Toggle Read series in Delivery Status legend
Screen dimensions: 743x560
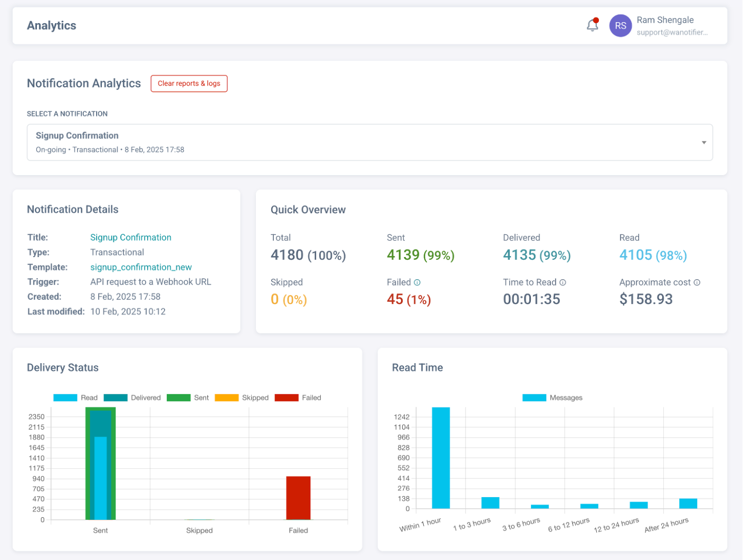pyautogui.click(x=75, y=397)
